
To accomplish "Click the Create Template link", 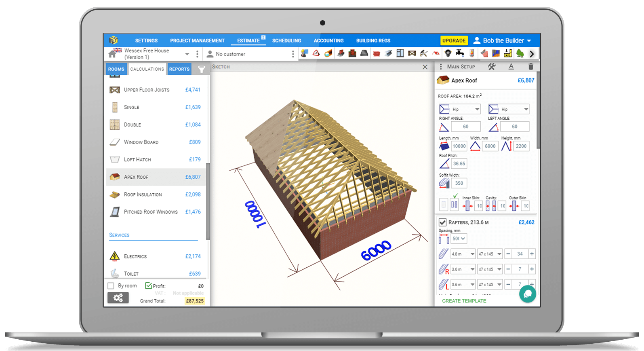I will [x=464, y=301].
